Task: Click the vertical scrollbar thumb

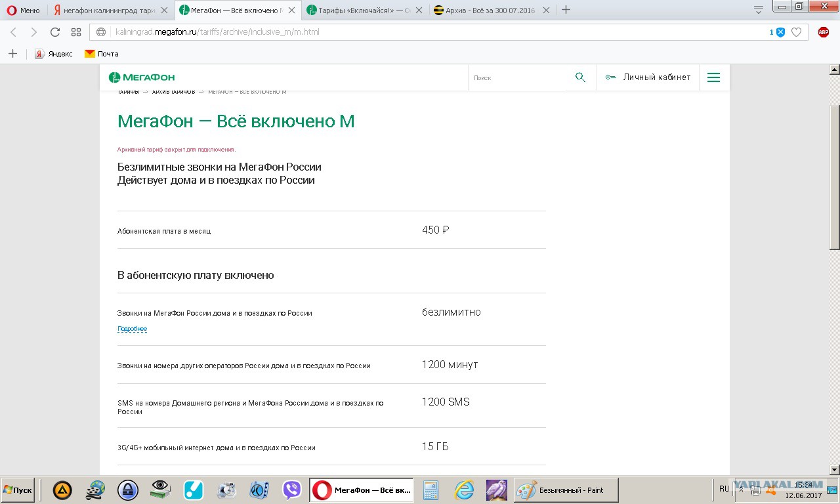Action: point(835,177)
